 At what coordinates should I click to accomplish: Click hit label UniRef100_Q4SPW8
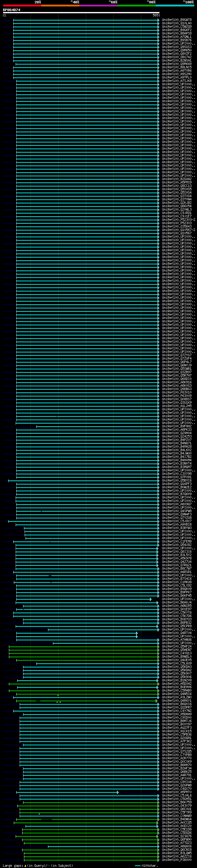(x=176, y=511)
